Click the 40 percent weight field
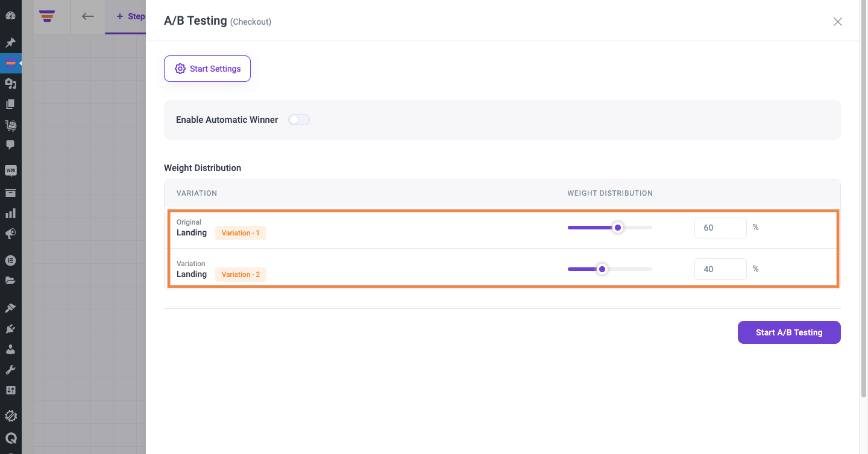The width and height of the screenshot is (868, 454). 720,269
